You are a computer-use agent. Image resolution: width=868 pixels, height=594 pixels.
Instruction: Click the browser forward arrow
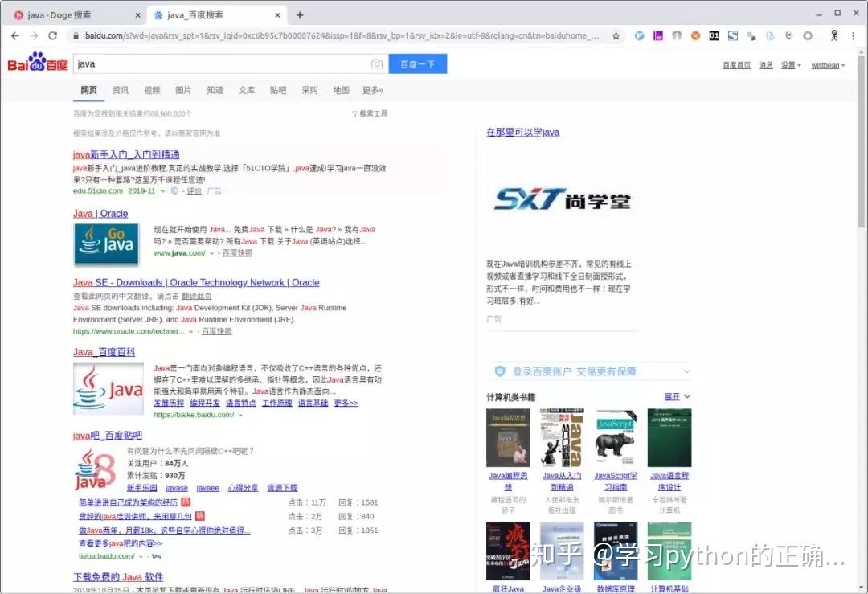click(x=34, y=35)
